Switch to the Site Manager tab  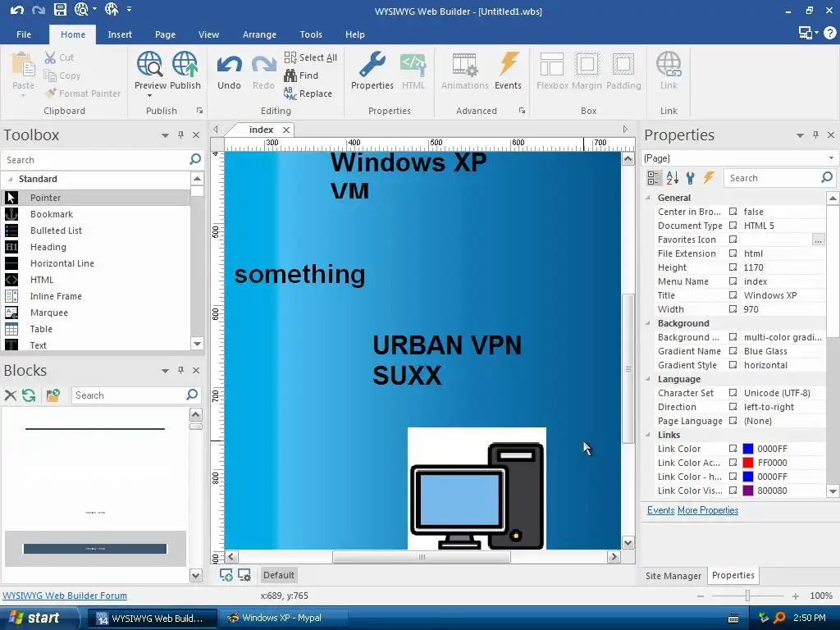point(673,575)
